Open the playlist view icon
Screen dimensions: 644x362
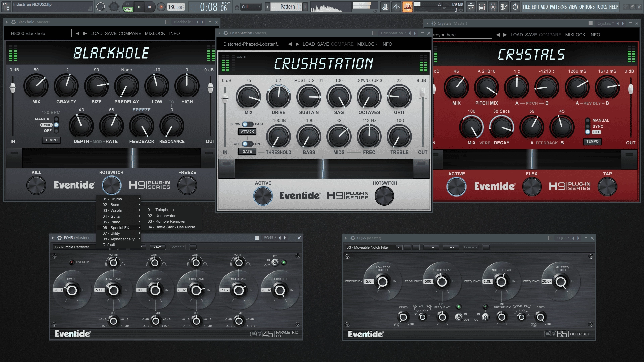pyautogui.click(x=471, y=7)
